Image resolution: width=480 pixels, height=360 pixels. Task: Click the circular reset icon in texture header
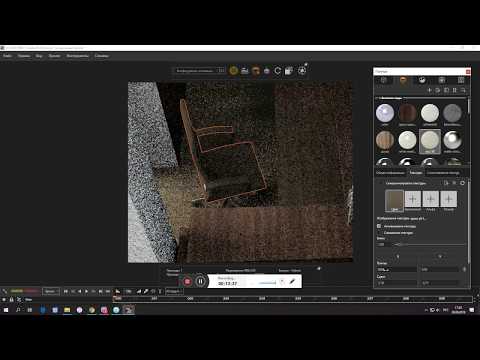tap(462, 183)
